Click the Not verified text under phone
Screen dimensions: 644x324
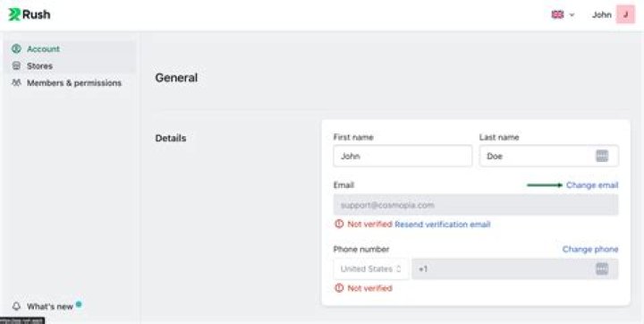pyautogui.click(x=369, y=288)
